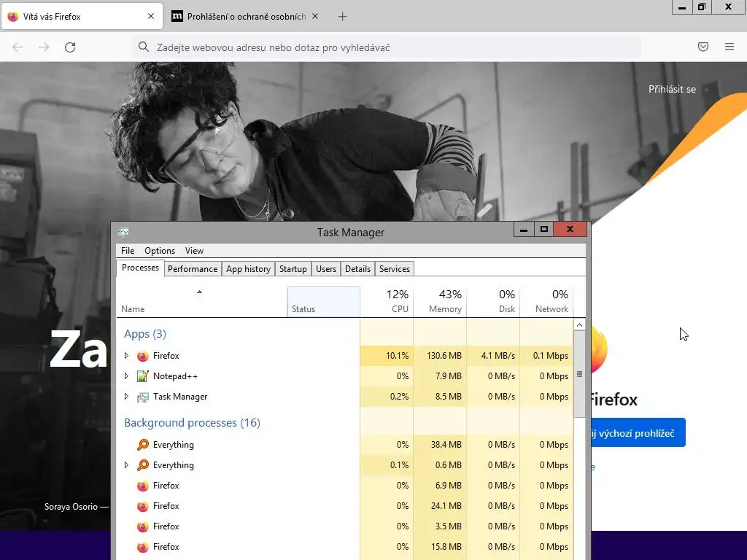Close the 'Prohlášení o ochraně osobních' tab
Screen dimensions: 747x560
tap(315, 16)
